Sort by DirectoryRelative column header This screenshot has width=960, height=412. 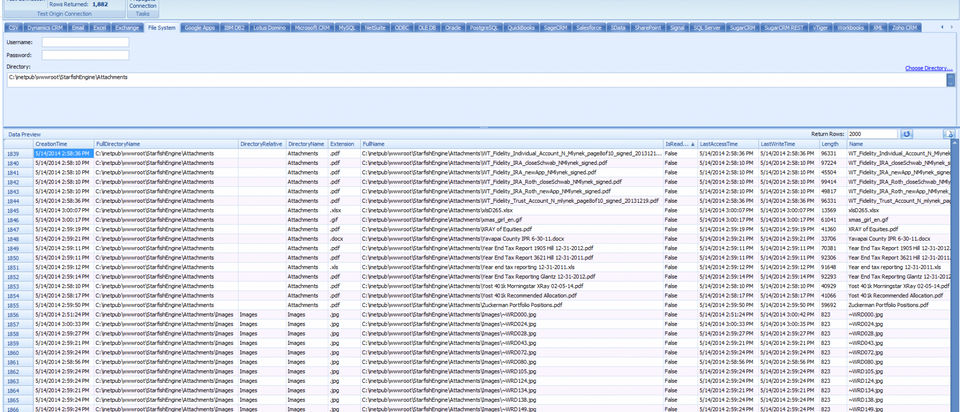point(262,144)
